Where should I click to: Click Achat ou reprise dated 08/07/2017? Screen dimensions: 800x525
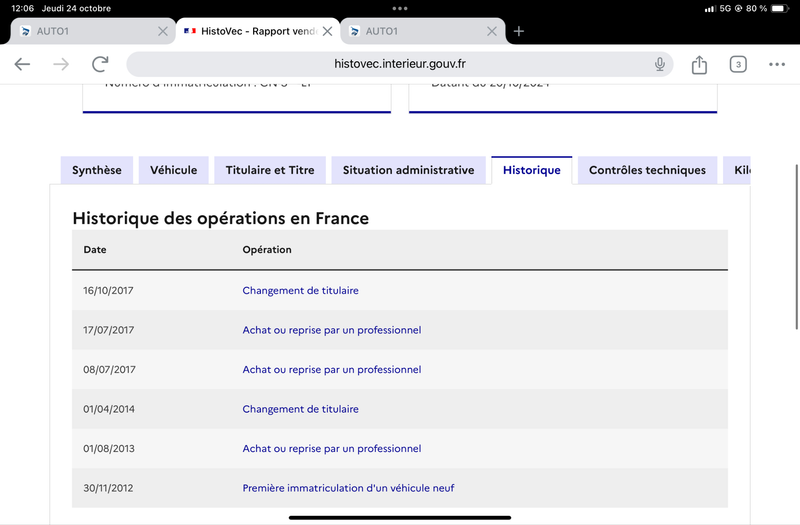332,369
